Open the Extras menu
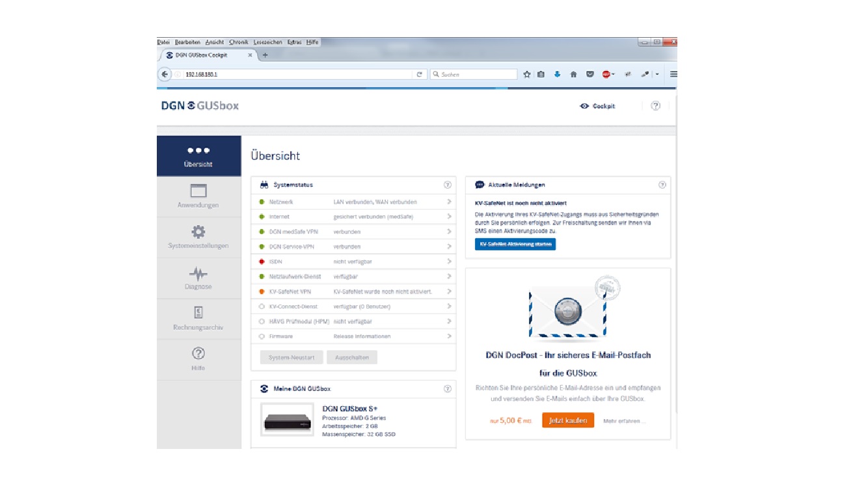The width and height of the screenshot is (868, 488). point(294,42)
